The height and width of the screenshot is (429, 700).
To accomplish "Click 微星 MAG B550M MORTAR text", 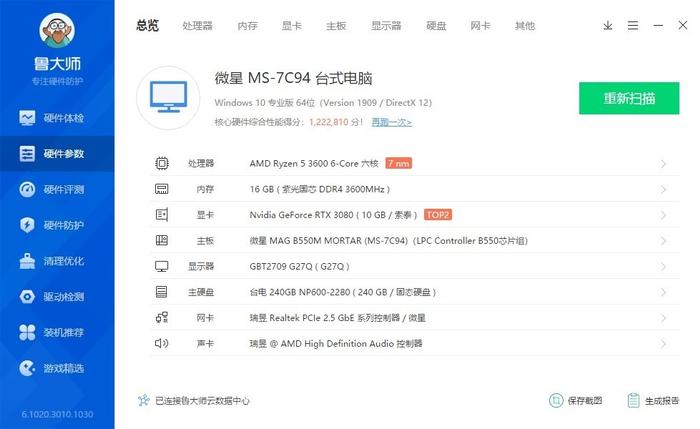I will point(388,241).
